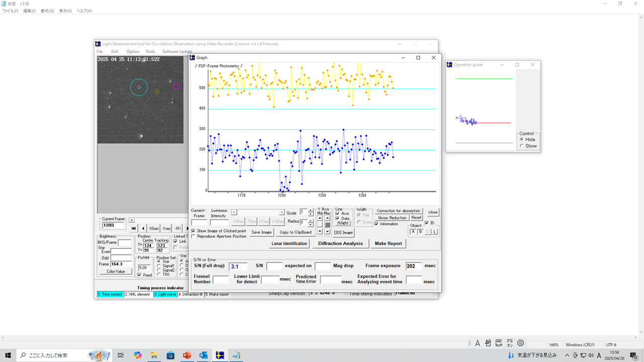This screenshot has height=362, width=644.
Task: Select Show radio in Control group
Action: [522, 146]
